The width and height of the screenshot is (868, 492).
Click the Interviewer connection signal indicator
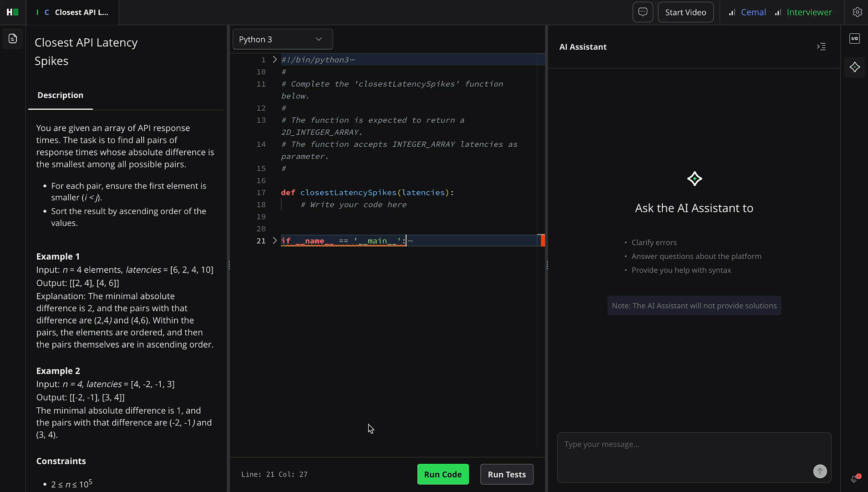tap(778, 12)
